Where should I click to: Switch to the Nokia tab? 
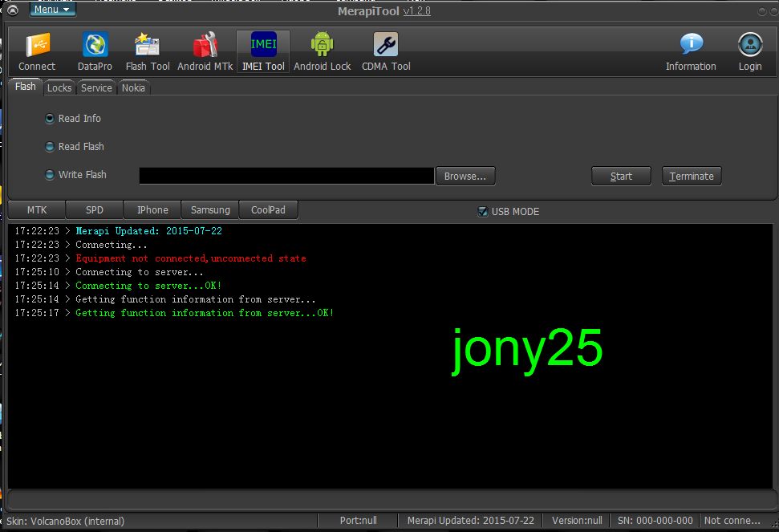coord(133,88)
